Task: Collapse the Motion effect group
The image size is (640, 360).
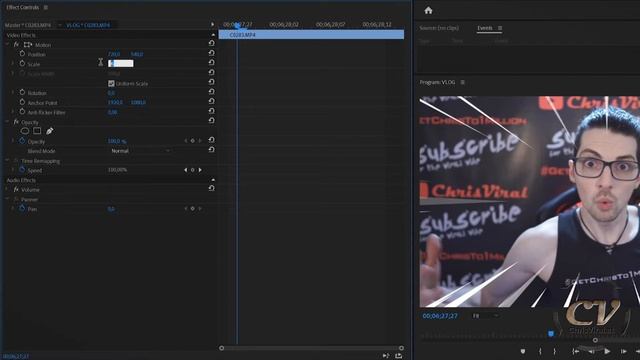Action: click(x=7, y=44)
